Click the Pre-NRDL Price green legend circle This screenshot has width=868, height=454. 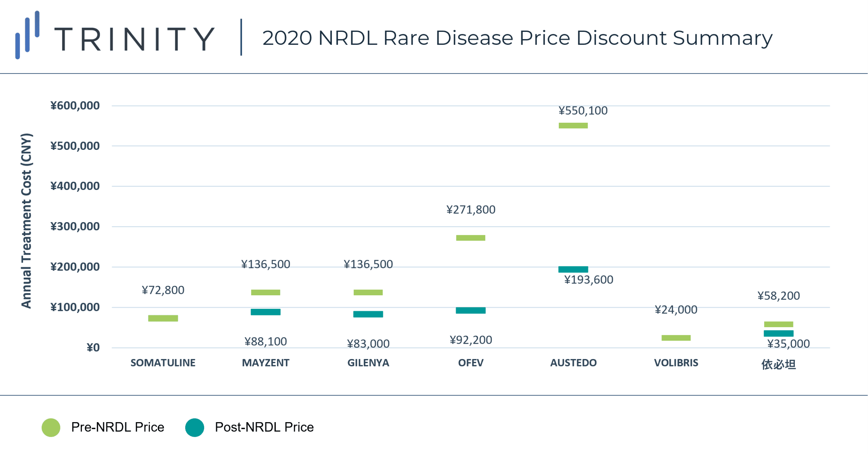point(51,427)
